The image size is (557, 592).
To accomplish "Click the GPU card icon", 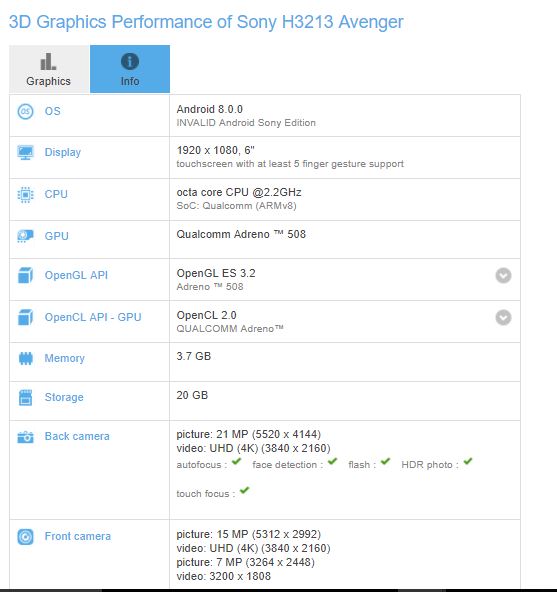I will pos(25,236).
